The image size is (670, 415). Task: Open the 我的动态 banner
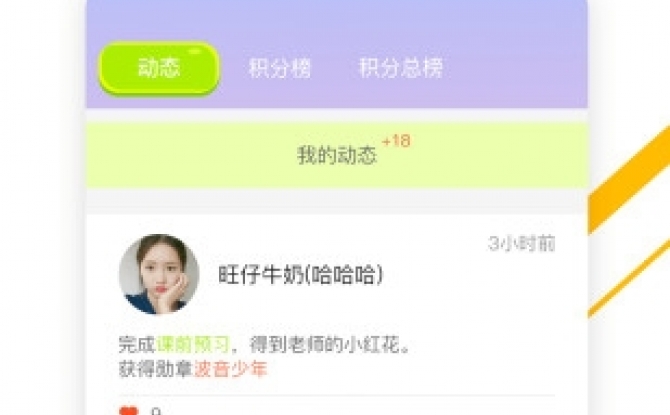(x=337, y=155)
